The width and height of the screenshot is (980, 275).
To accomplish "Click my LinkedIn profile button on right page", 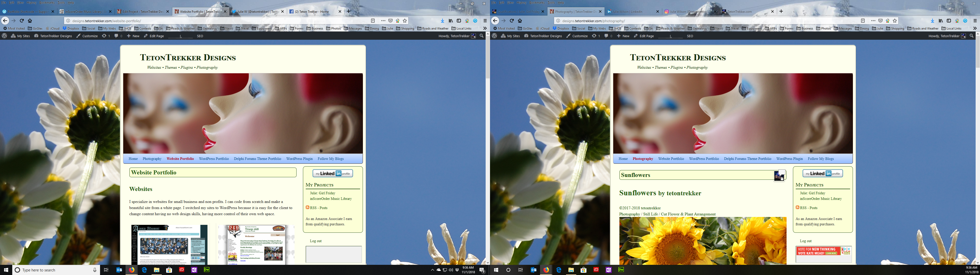I will (x=823, y=174).
